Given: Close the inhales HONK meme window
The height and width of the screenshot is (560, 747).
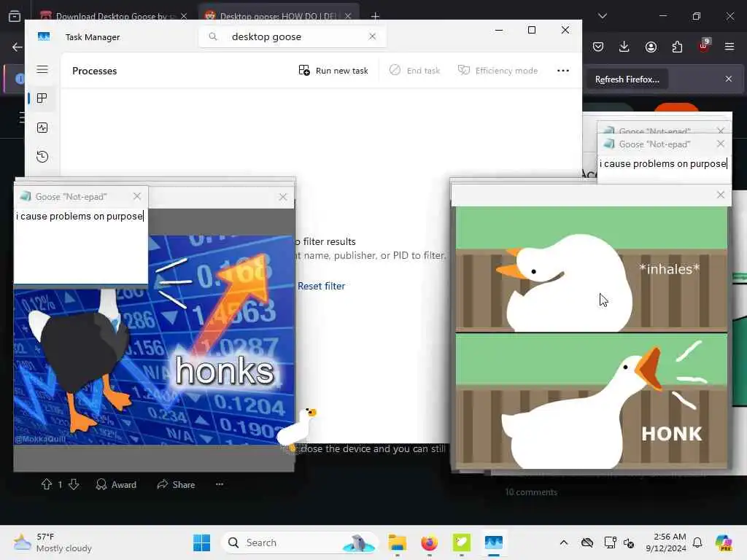Looking at the screenshot, I should click(x=720, y=195).
